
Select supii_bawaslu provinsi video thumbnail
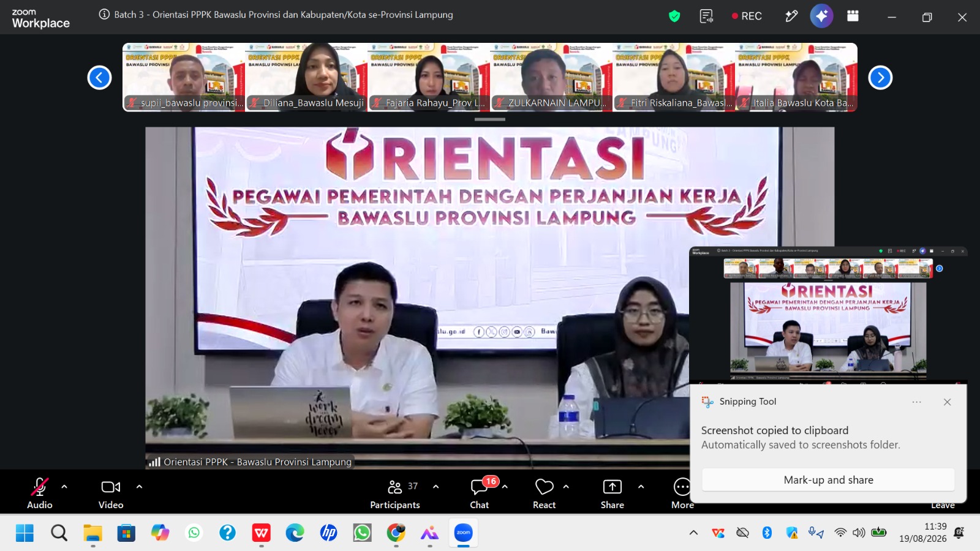point(184,77)
